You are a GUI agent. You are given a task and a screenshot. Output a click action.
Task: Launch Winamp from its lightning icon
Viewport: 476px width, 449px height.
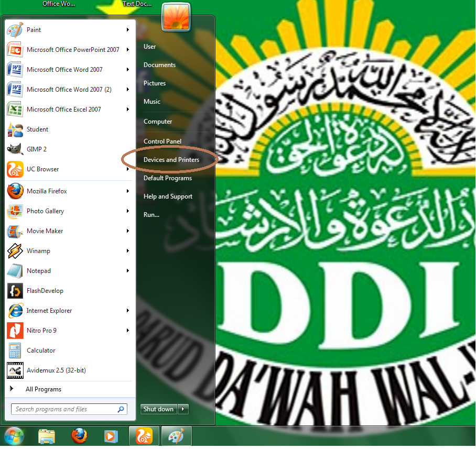coord(15,251)
